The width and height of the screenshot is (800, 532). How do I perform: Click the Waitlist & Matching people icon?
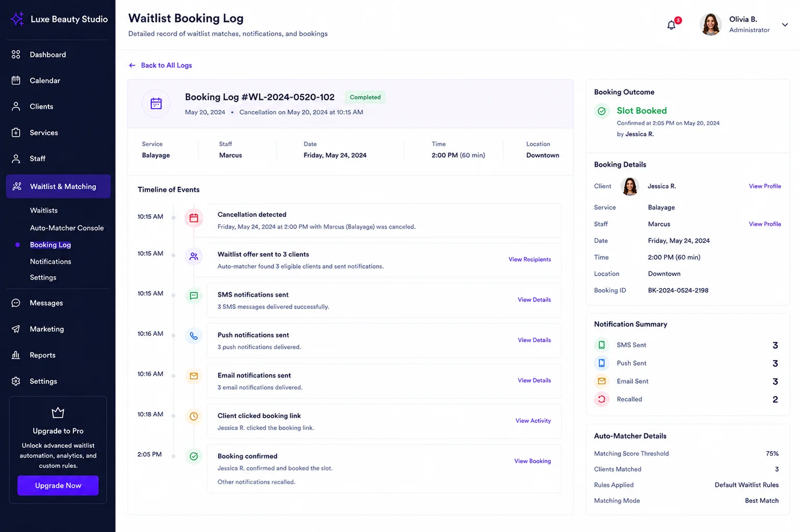click(17, 186)
